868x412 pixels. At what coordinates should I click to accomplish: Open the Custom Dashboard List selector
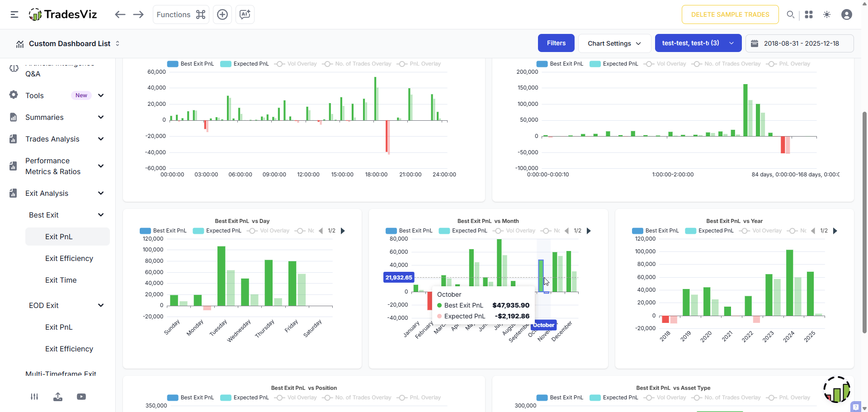[x=68, y=43]
